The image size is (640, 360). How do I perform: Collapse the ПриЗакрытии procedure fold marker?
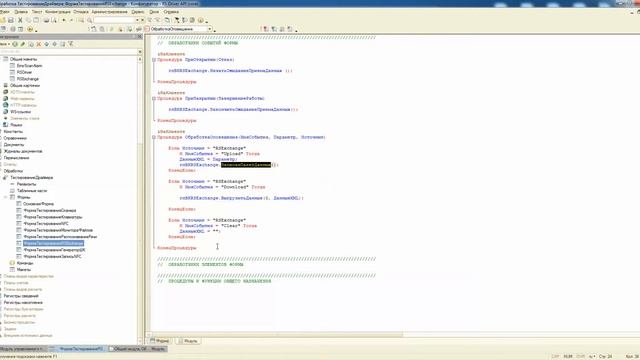coord(154,98)
